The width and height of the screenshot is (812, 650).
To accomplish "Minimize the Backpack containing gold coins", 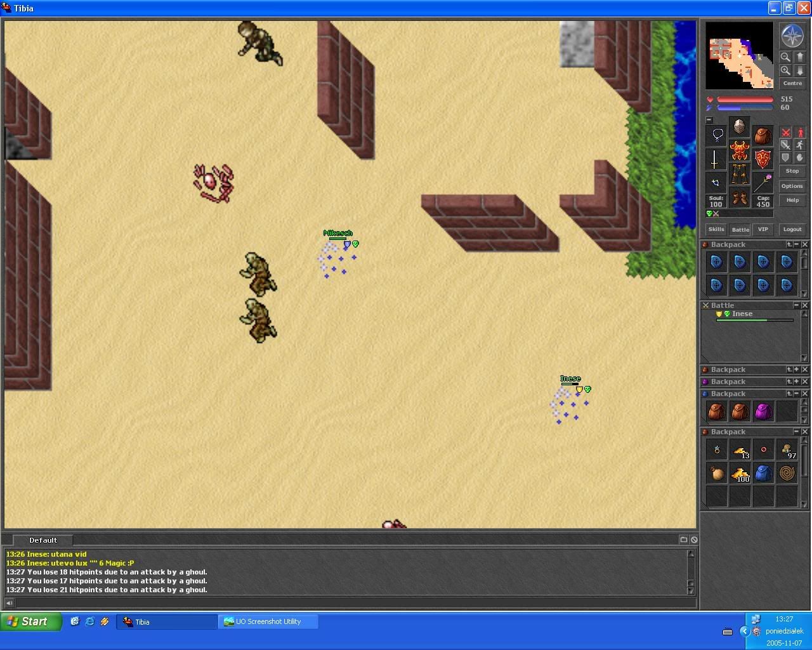I will pos(797,432).
